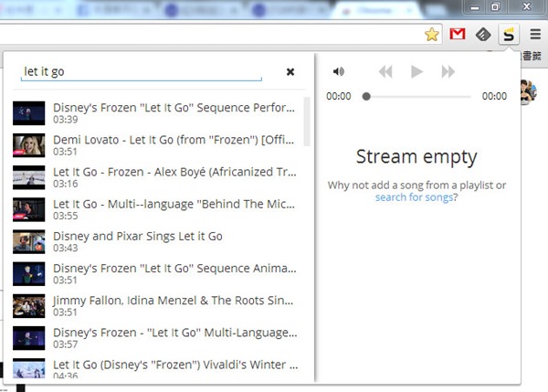
Task: Skip to the next song
Action: [448, 71]
